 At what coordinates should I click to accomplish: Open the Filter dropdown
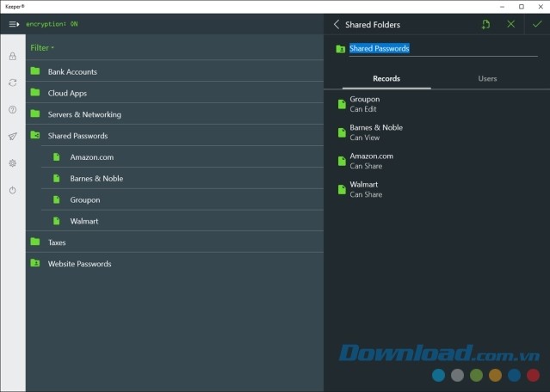point(42,48)
